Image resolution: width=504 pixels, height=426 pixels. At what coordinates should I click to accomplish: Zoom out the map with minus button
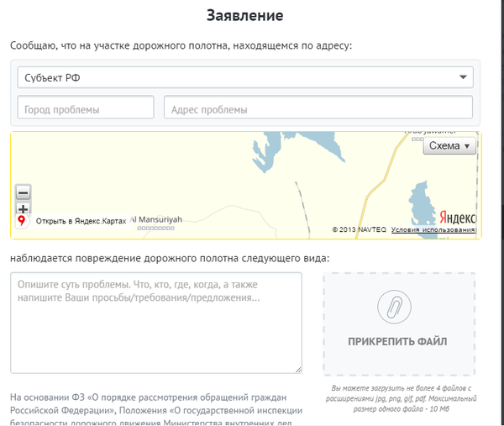[24, 192]
